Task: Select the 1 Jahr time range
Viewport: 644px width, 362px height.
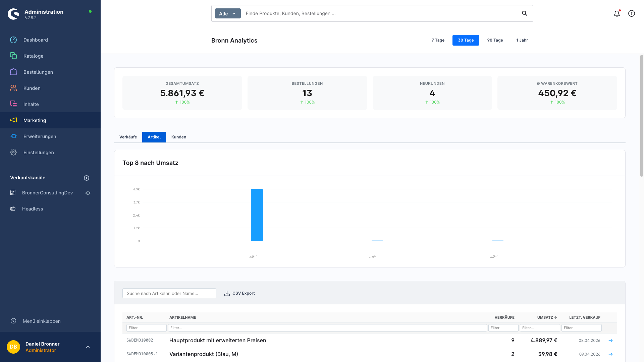Action: [x=522, y=40]
